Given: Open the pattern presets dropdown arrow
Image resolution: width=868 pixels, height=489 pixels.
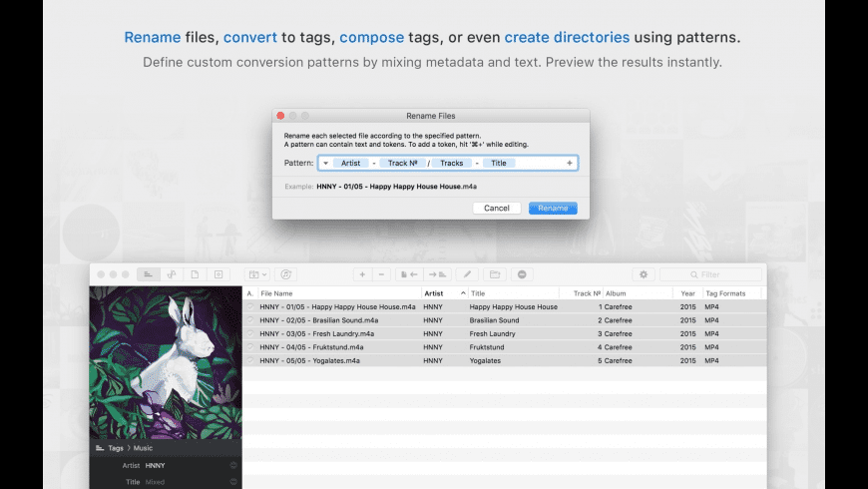Looking at the screenshot, I should [x=325, y=163].
